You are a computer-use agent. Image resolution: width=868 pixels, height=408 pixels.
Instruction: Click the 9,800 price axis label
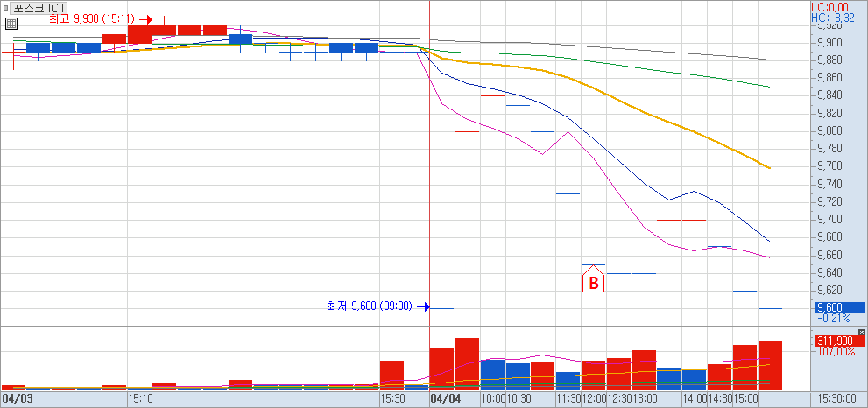829,131
